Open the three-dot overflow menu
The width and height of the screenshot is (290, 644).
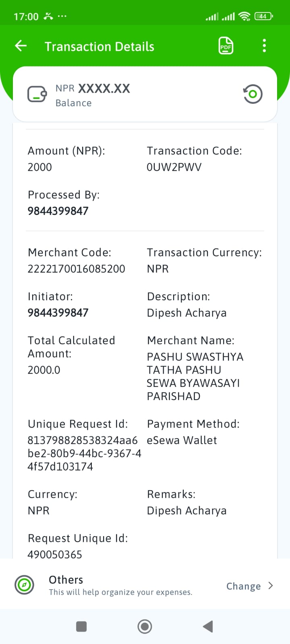(x=264, y=46)
